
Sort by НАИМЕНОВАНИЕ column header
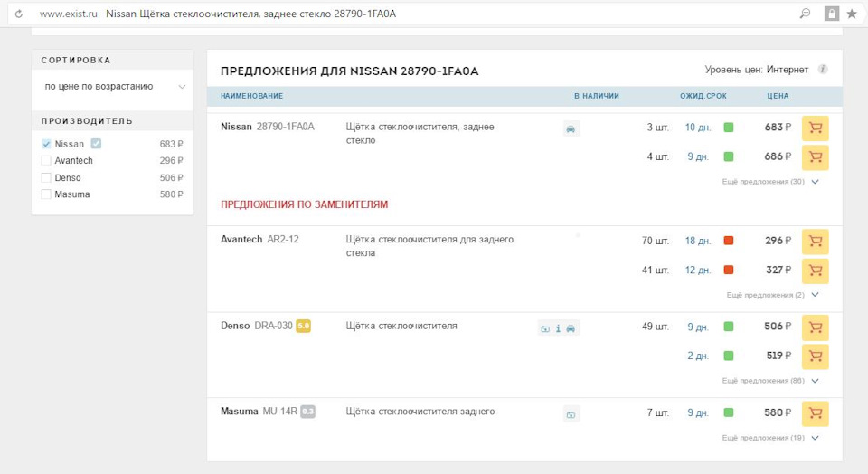tap(252, 96)
